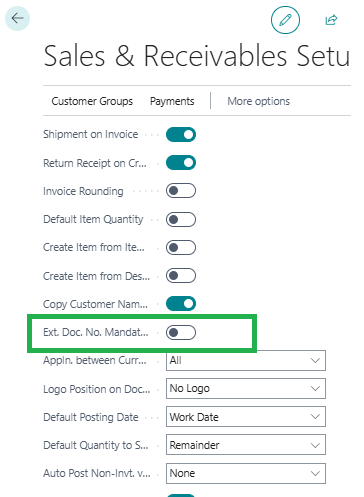Open Auto Post Non-Invt. dropdown showing None
The width and height of the screenshot is (364, 497).
pos(246,473)
